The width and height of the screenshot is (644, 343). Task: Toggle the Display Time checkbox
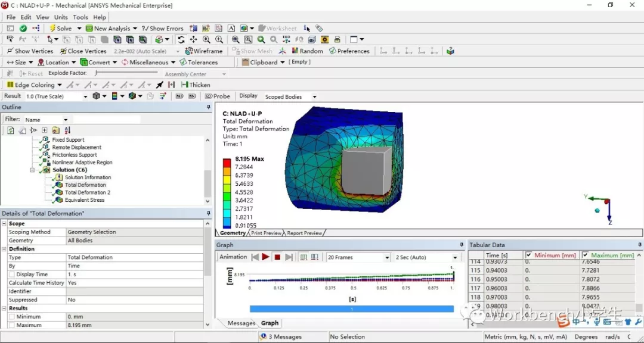[x=11, y=275]
